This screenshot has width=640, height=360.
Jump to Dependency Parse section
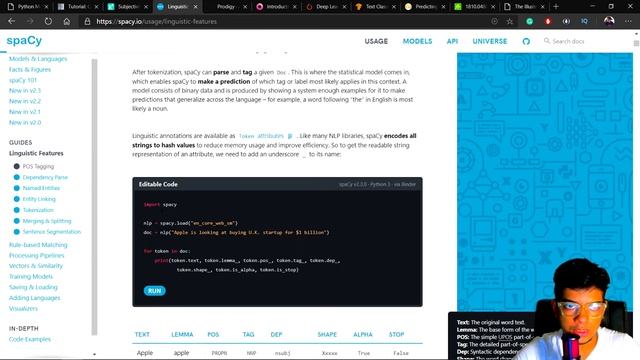click(x=45, y=178)
